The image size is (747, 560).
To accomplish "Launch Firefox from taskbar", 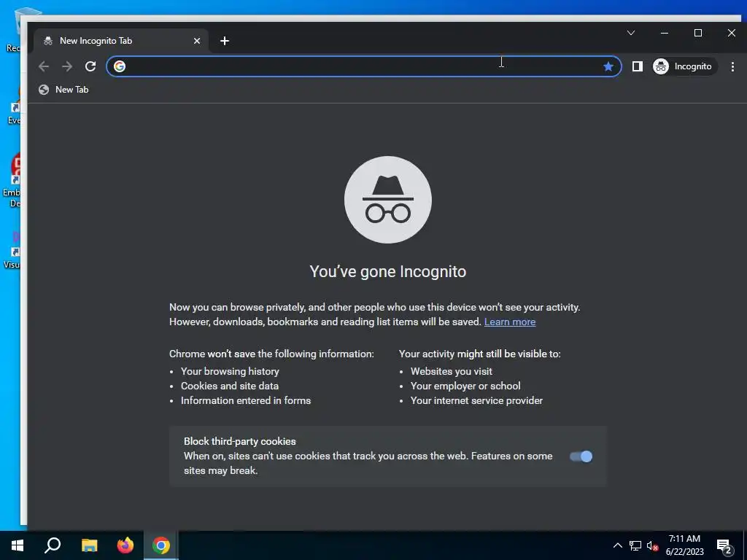I will [125, 545].
